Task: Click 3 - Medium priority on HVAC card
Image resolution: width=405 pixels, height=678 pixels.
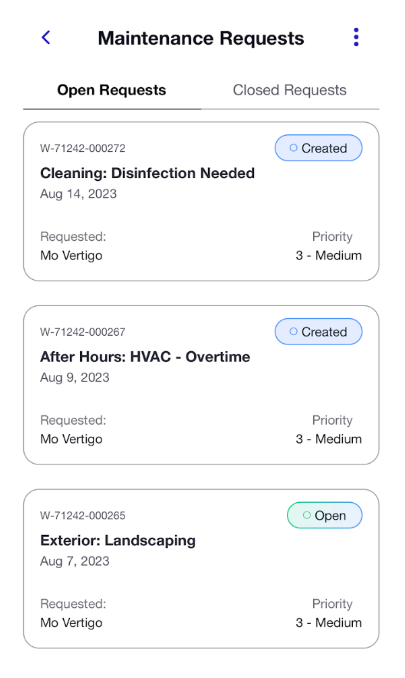Action: (x=328, y=439)
